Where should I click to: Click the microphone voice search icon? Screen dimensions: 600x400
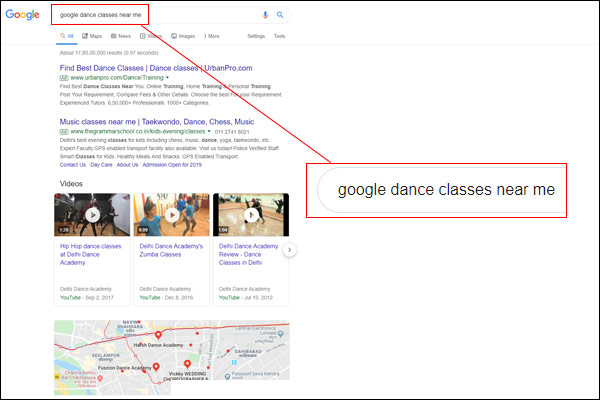(x=265, y=15)
